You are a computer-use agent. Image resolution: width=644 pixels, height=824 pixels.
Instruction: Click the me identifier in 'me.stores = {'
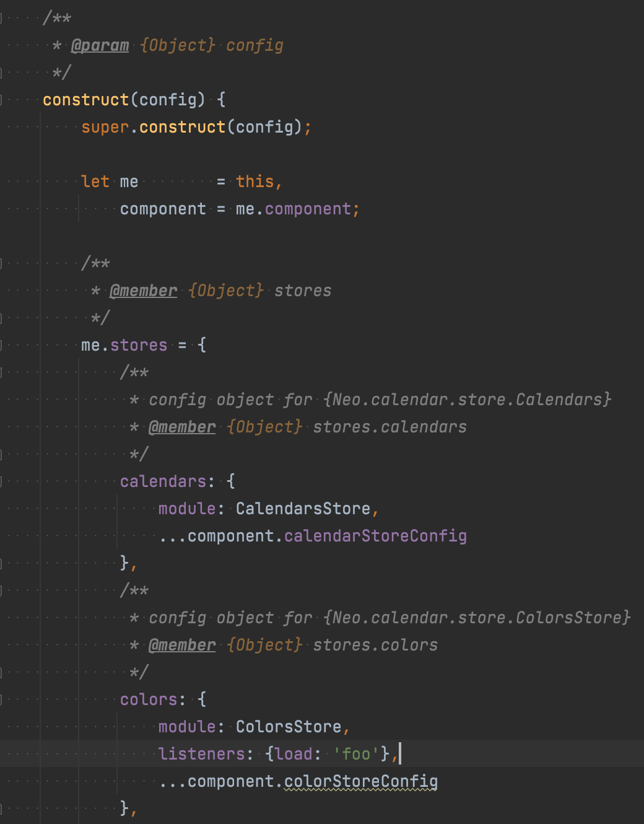point(90,345)
